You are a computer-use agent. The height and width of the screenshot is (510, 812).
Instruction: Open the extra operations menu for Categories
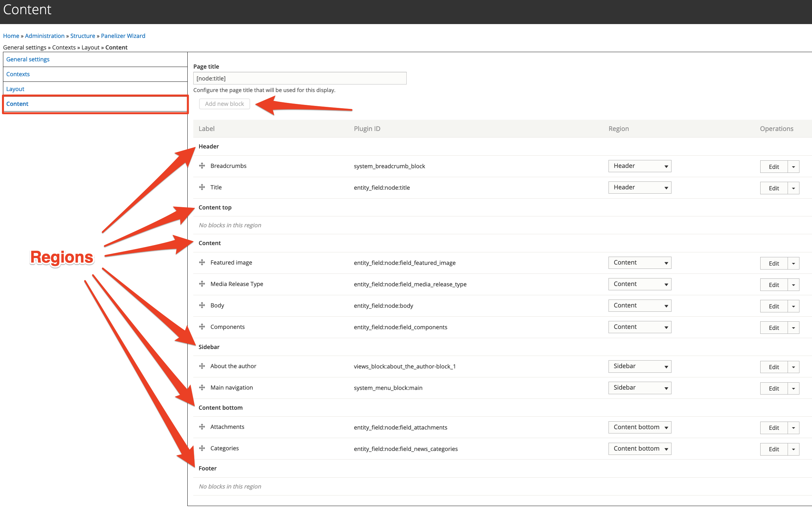click(794, 449)
